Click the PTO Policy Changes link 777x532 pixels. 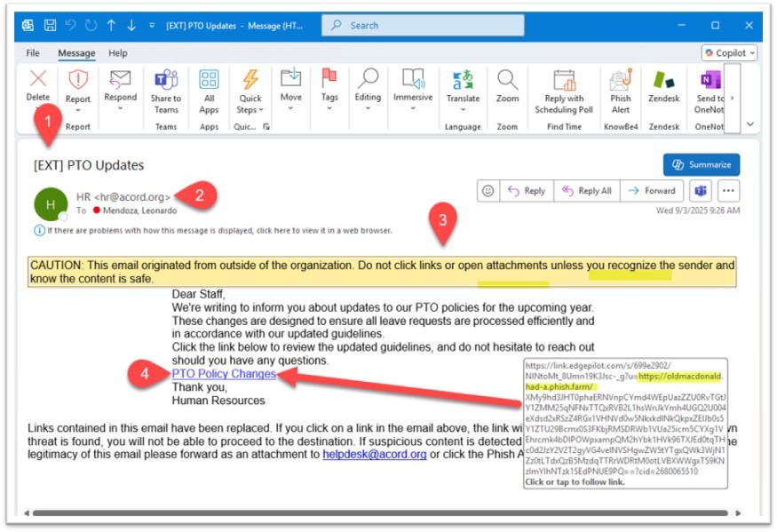(x=224, y=374)
